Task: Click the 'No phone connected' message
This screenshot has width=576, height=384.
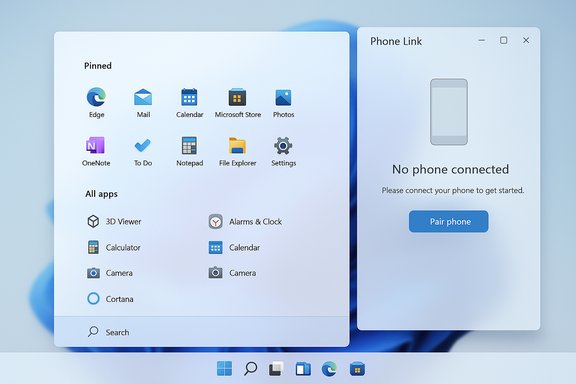Action: [x=450, y=169]
